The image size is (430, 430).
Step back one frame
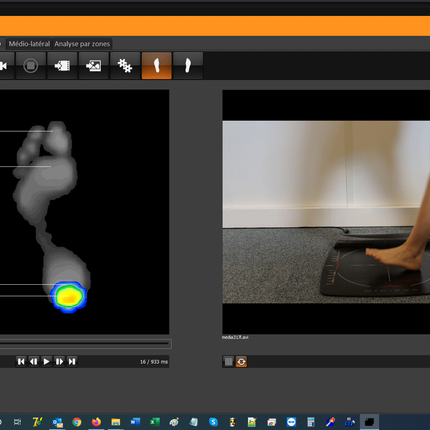(x=34, y=361)
